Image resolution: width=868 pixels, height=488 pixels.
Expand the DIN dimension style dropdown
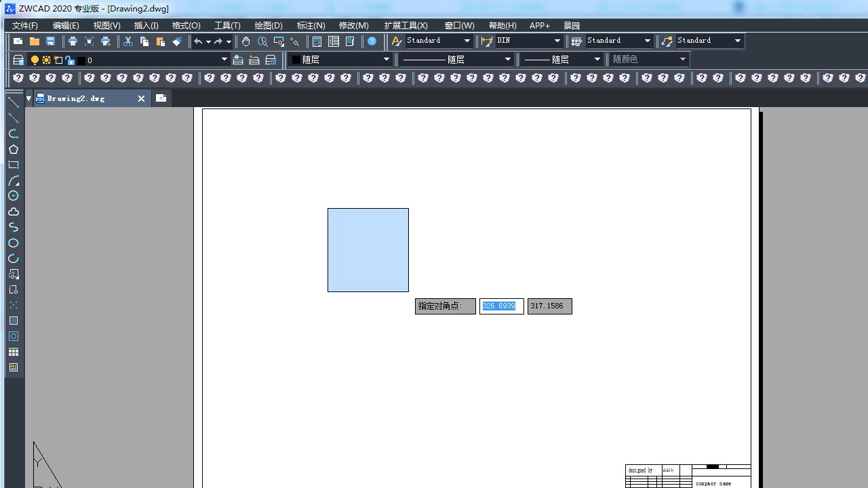tap(557, 41)
